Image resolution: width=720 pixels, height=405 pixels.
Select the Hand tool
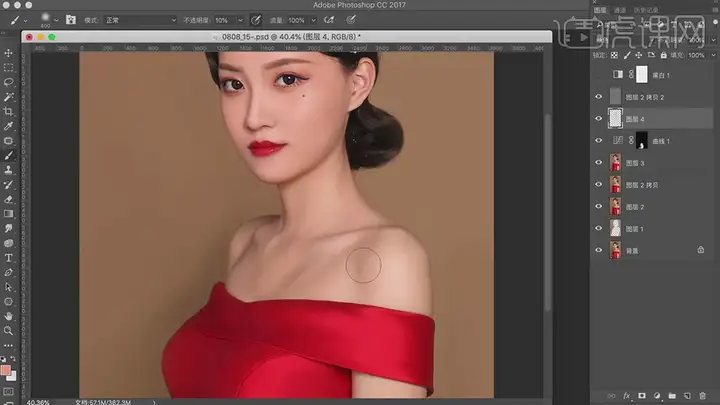pos(8,316)
